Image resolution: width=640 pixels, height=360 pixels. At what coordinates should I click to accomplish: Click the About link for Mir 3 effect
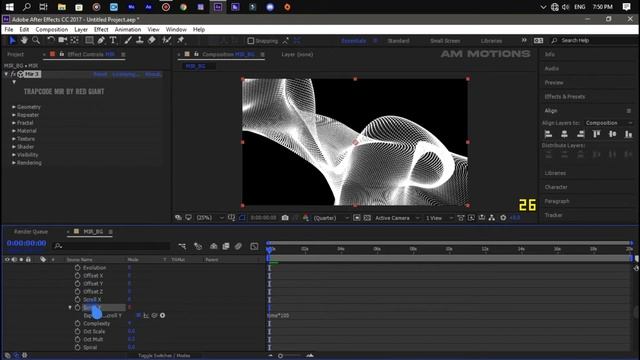153,74
